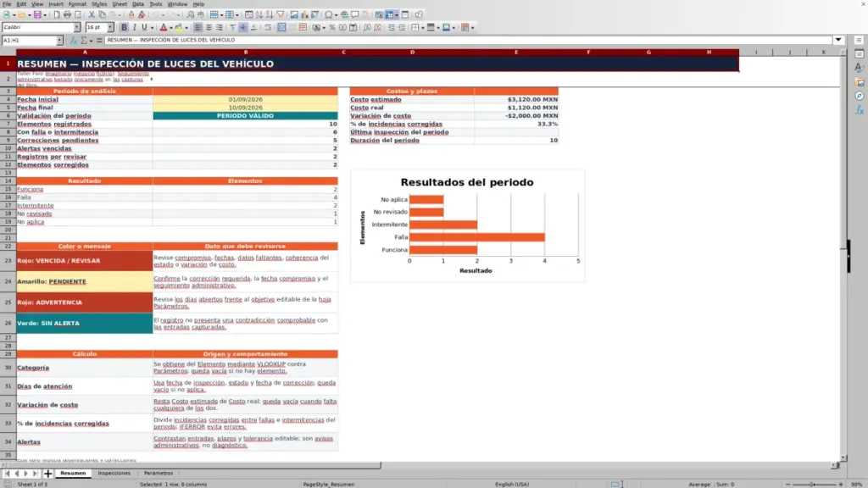This screenshot has width=868, height=488.
Task: Open the Function Wizard beside Name Box
Action: [x=73, y=41]
